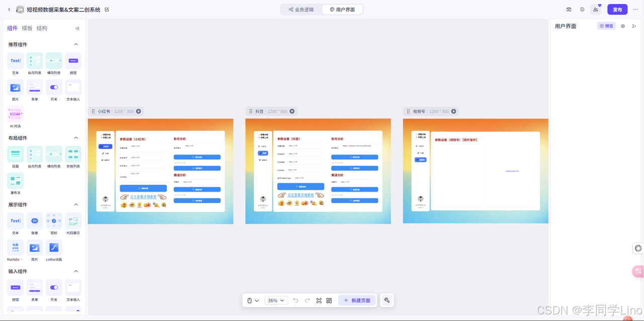
Task: Select the 按钮 component under 推荐组件
Action: coord(73,64)
